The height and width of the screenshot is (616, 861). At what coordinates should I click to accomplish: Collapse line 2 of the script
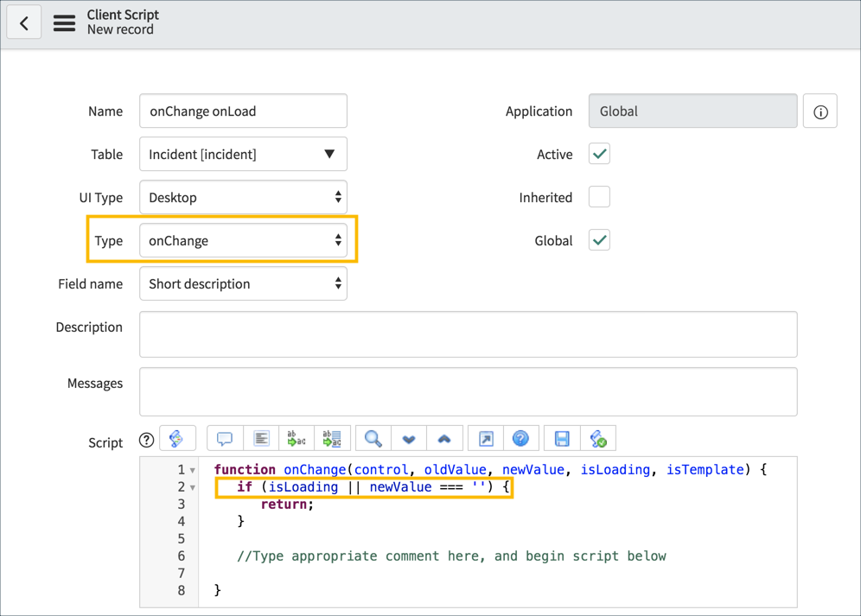192,486
